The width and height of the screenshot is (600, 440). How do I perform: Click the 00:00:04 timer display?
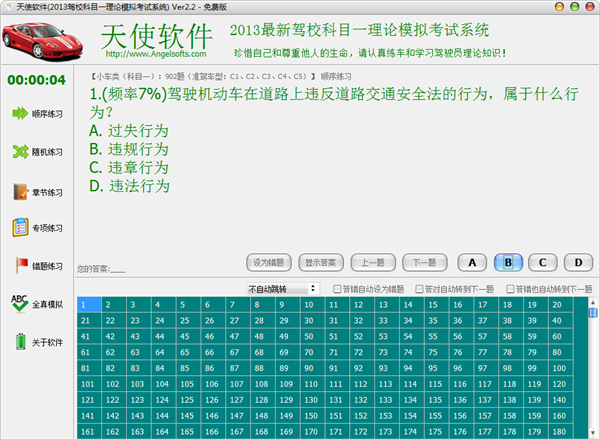(37, 80)
